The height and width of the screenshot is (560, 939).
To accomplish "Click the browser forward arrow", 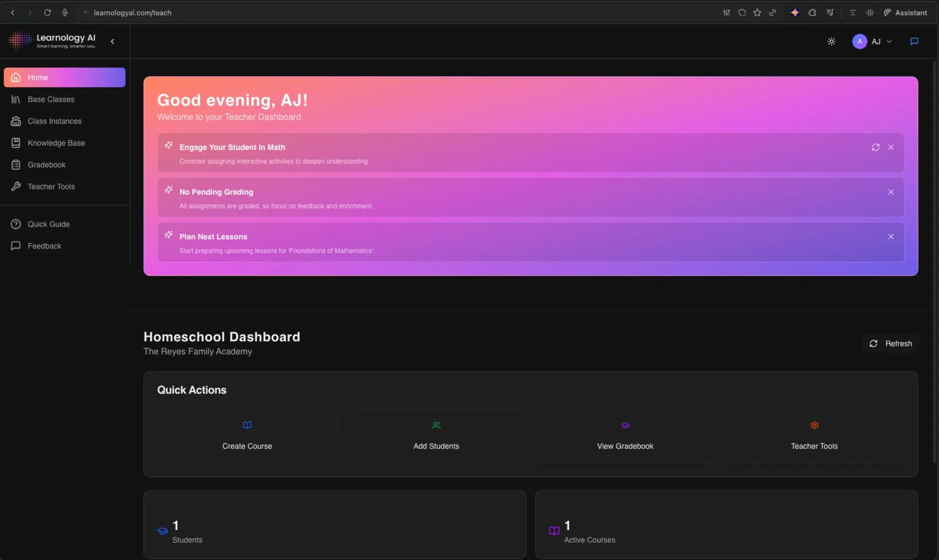I will (x=30, y=12).
